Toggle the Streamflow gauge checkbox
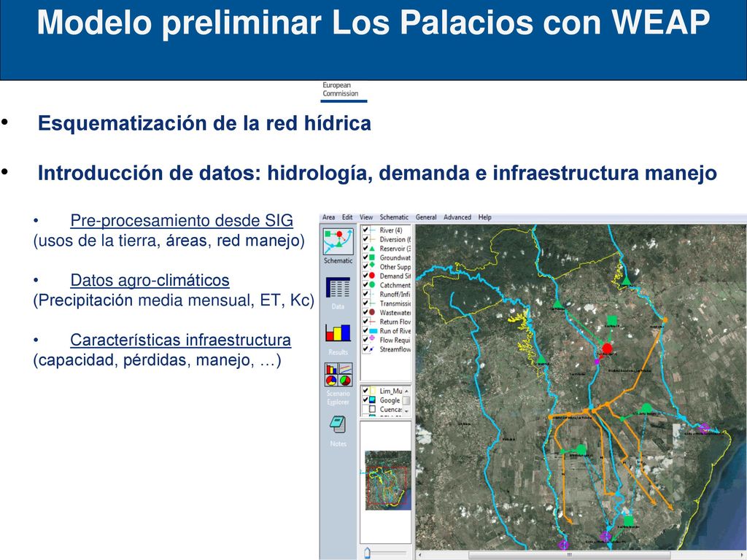747x560 pixels. (x=365, y=349)
